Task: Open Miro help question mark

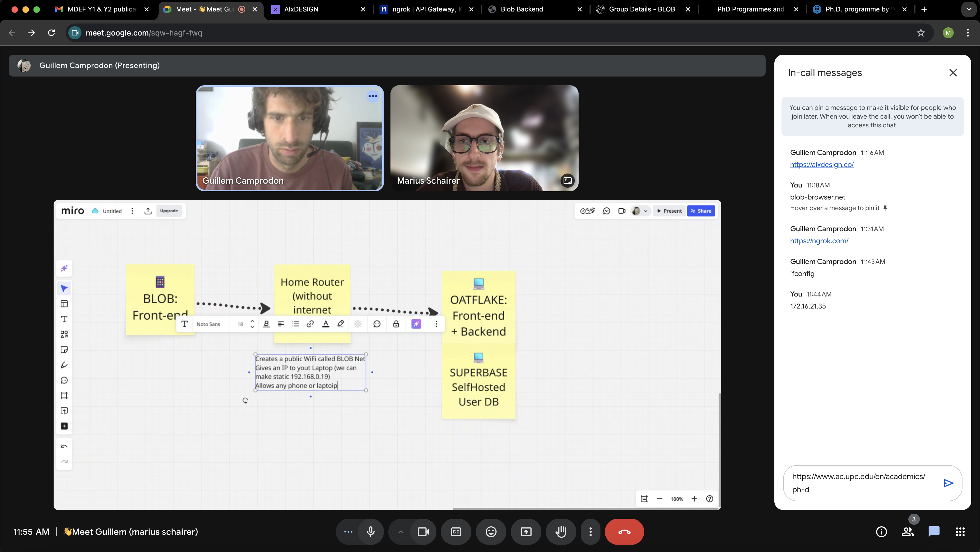Action: [710, 499]
